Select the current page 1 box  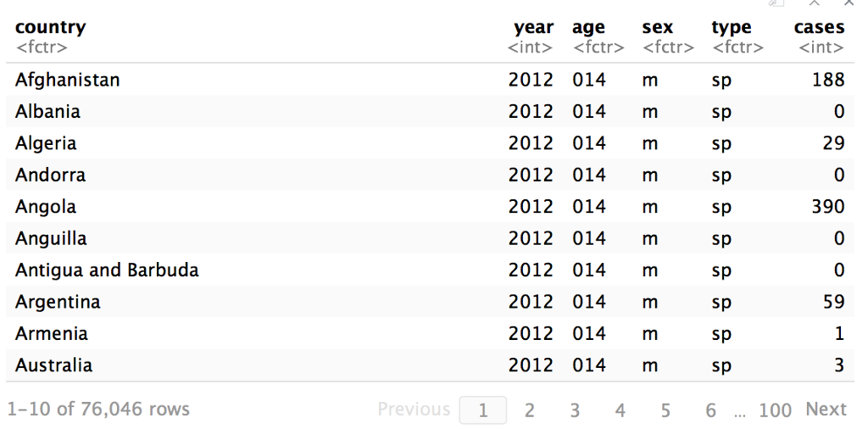(x=482, y=410)
